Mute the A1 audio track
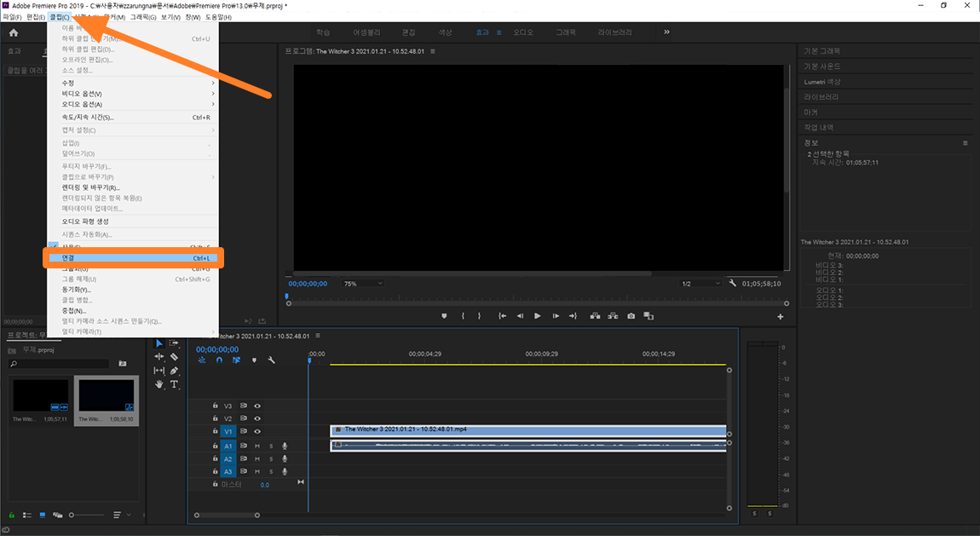This screenshot has width=980, height=536. 257,446
